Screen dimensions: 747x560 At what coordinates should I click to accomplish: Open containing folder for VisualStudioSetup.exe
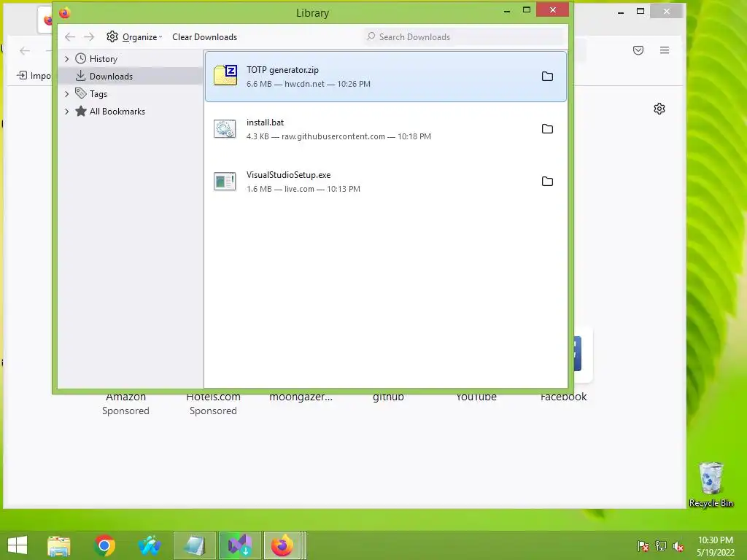click(x=547, y=181)
